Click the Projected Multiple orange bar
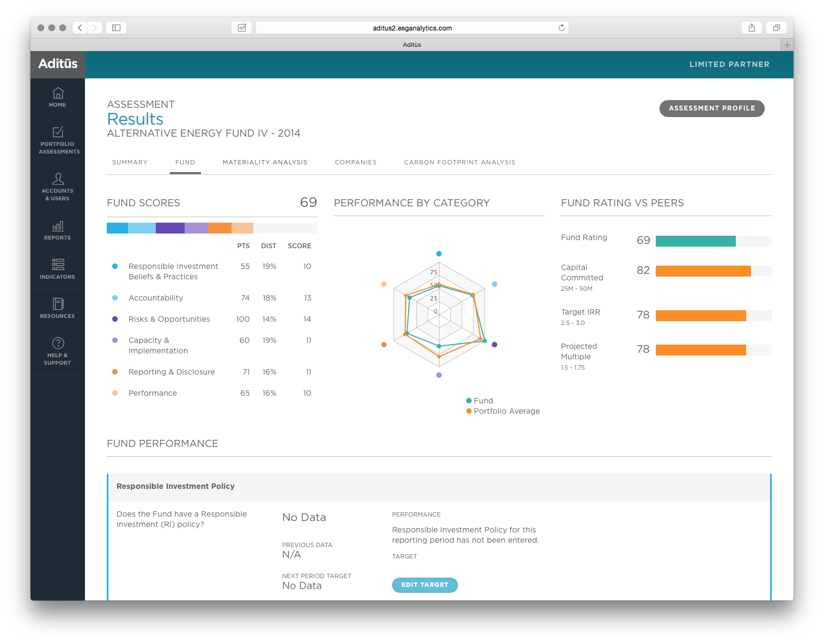The image size is (824, 644). tap(701, 350)
